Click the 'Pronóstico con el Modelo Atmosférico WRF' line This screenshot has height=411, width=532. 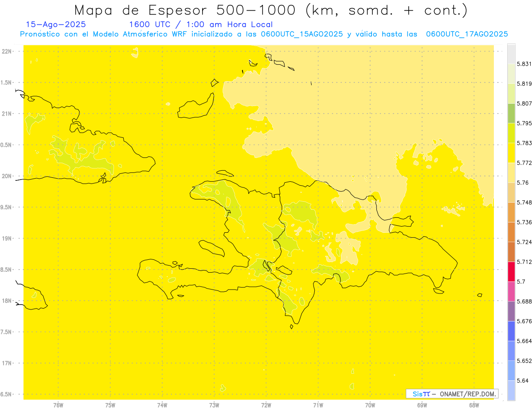point(264,34)
